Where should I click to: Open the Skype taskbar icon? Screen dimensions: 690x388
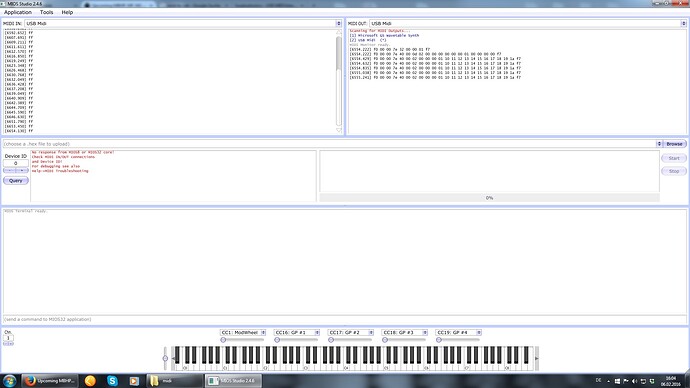tap(112, 381)
